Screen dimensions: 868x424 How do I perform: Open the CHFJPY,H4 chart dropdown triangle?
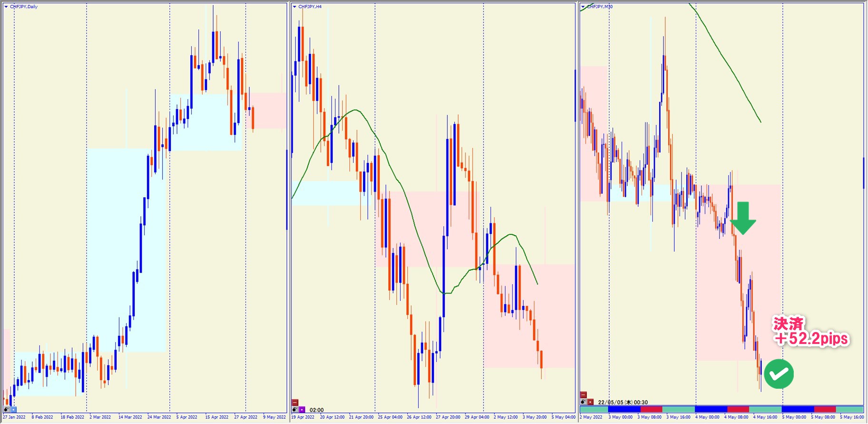click(295, 7)
